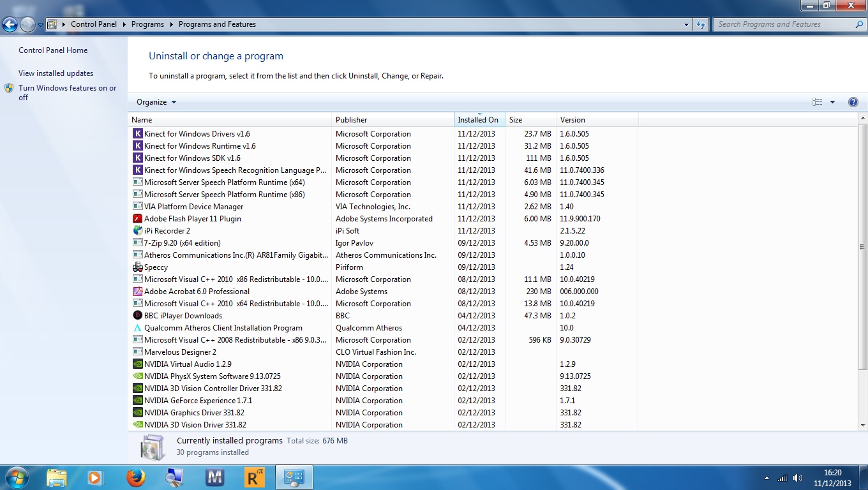Click the Adobe Flash Player 11 Plugin icon
The height and width of the screenshot is (490, 868).
point(138,219)
